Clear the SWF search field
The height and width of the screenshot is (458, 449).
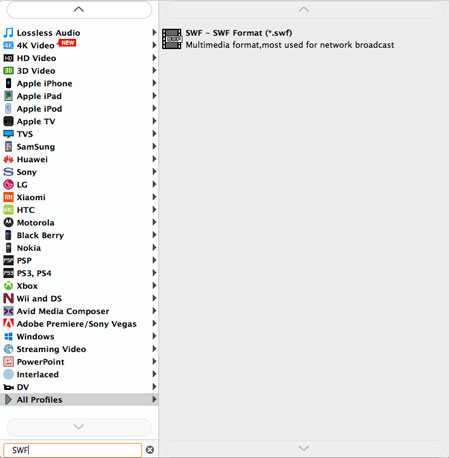[150, 450]
